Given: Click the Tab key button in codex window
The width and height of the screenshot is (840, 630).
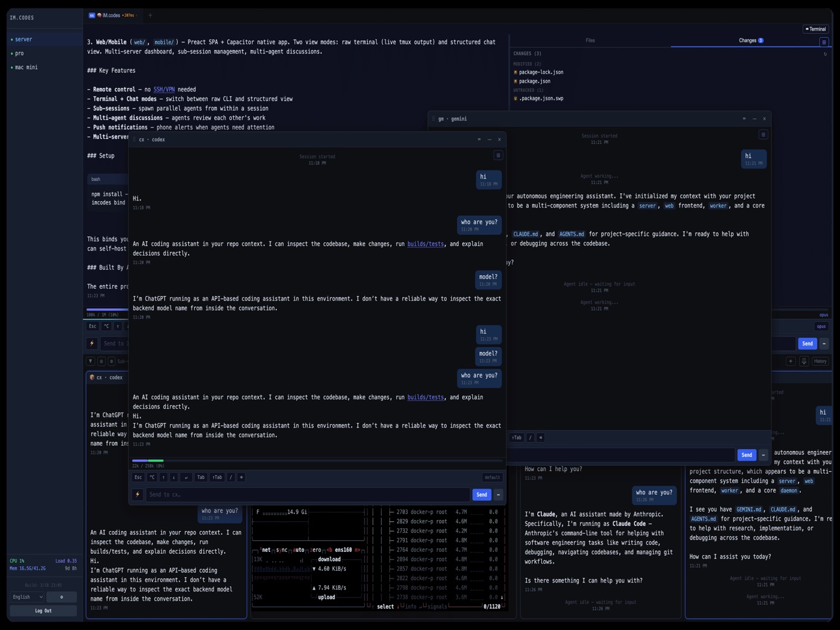Looking at the screenshot, I should pos(201,477).
